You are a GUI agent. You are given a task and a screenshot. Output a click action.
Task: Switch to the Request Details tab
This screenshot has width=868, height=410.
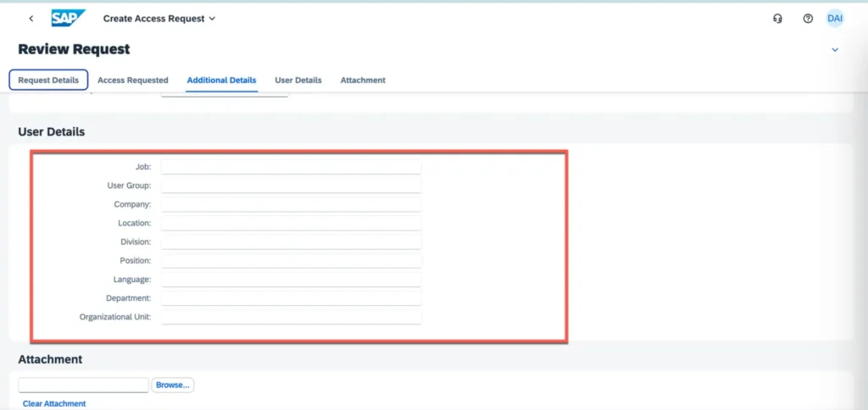tap(48, 80)
